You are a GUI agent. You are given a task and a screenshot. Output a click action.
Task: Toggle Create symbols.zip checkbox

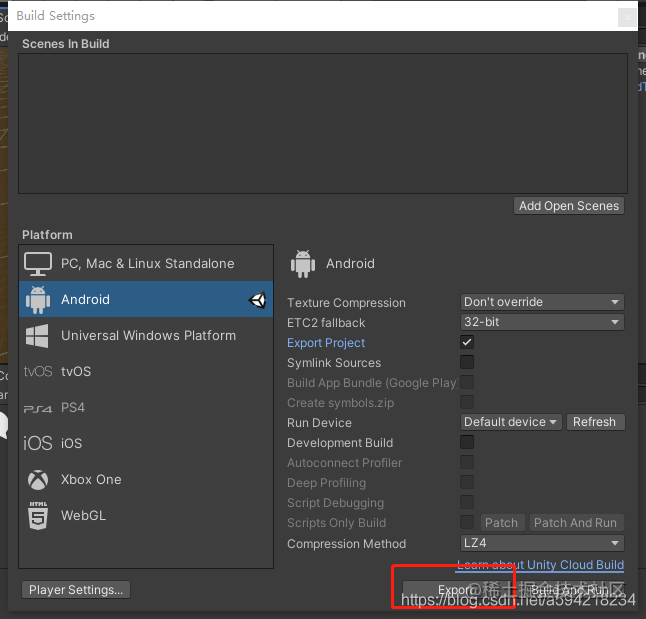[x=467, y=402]
